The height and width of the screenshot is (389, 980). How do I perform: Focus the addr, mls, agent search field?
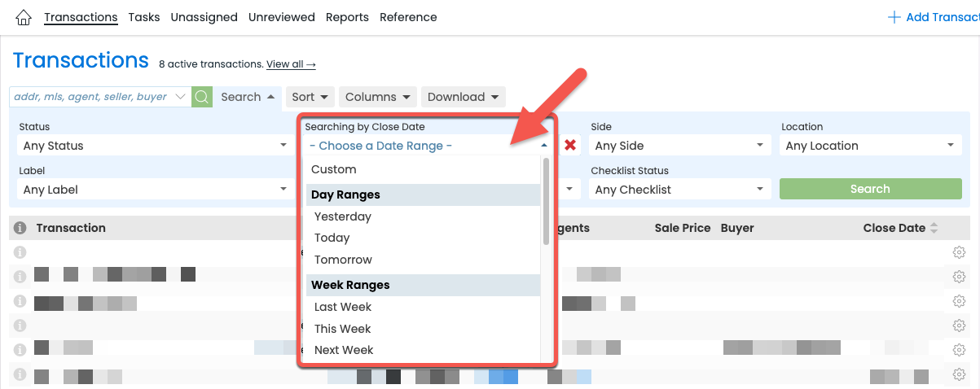[x=94, y=97]
